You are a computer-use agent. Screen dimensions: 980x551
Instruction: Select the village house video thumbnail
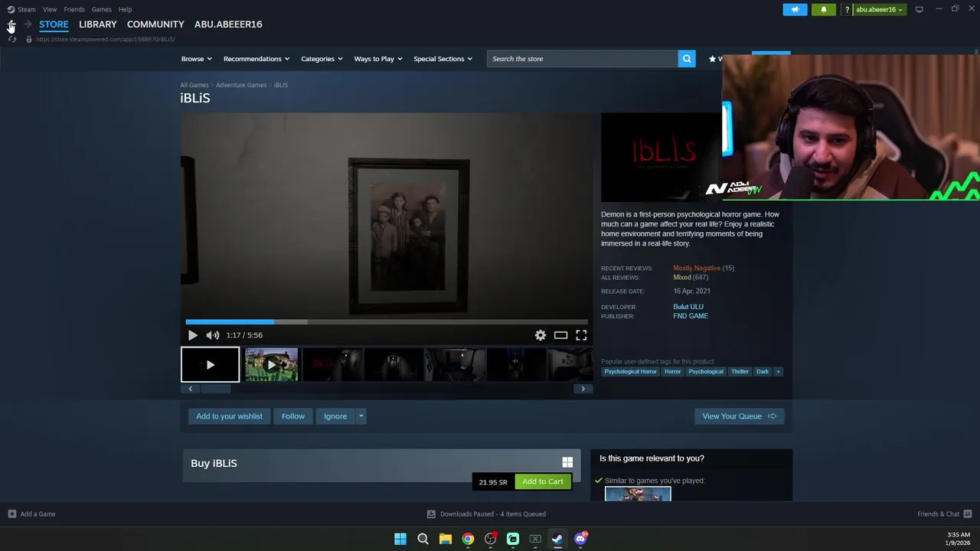(271, 364)
